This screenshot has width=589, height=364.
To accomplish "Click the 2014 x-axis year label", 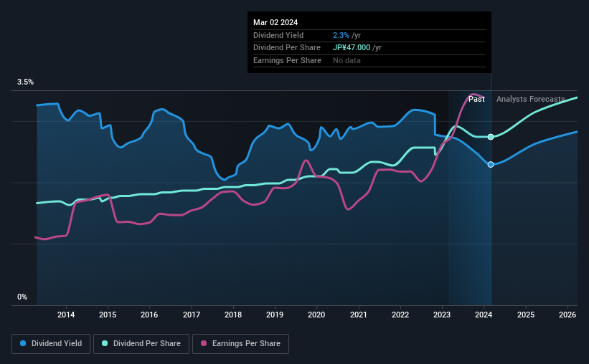I will (x=66, y=315).
